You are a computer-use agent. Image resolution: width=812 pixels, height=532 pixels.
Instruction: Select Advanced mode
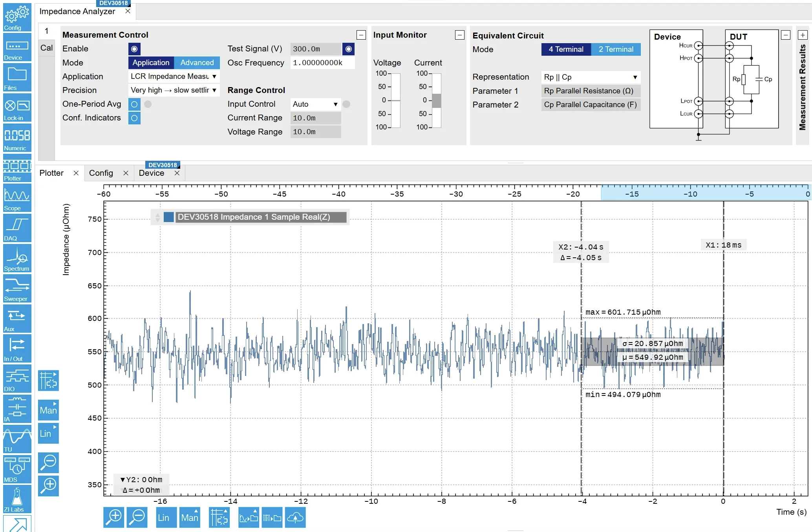click(197, 63)
